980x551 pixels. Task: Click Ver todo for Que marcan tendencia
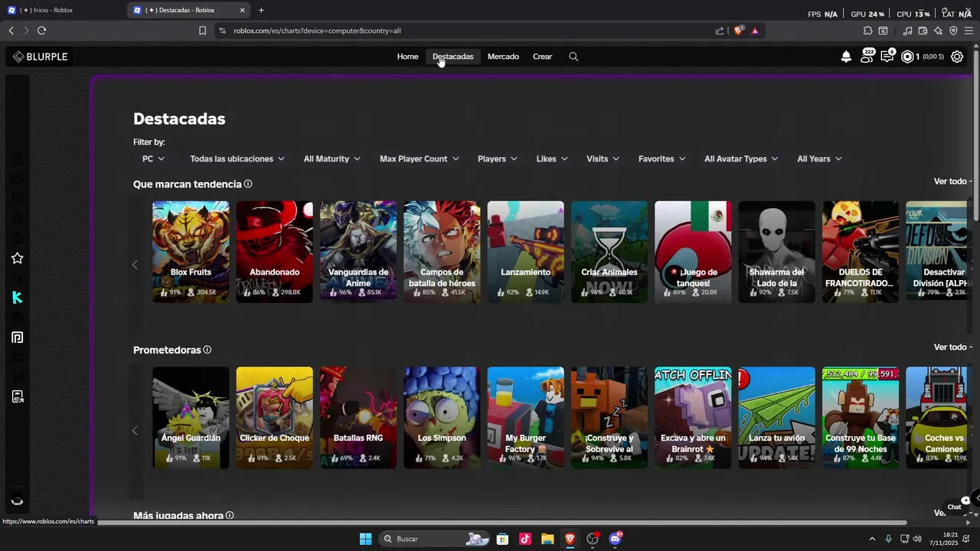pyautogui.click(x=952, y=181)
